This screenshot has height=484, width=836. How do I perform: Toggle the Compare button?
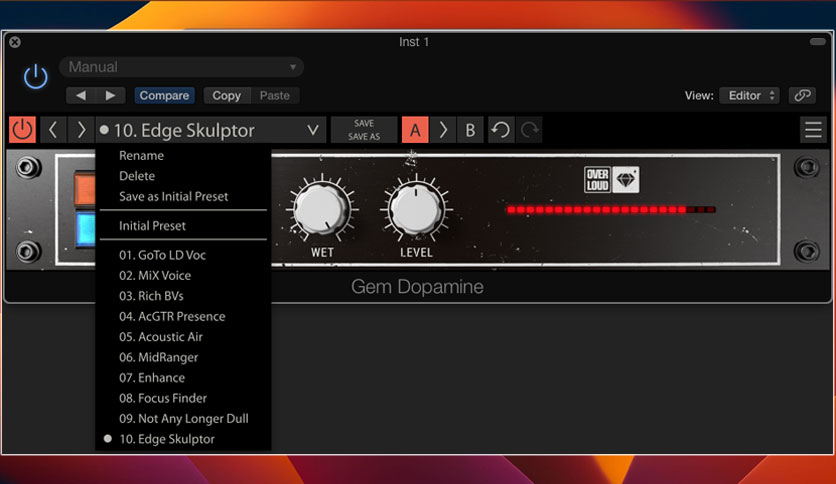(x=164, y=95)
